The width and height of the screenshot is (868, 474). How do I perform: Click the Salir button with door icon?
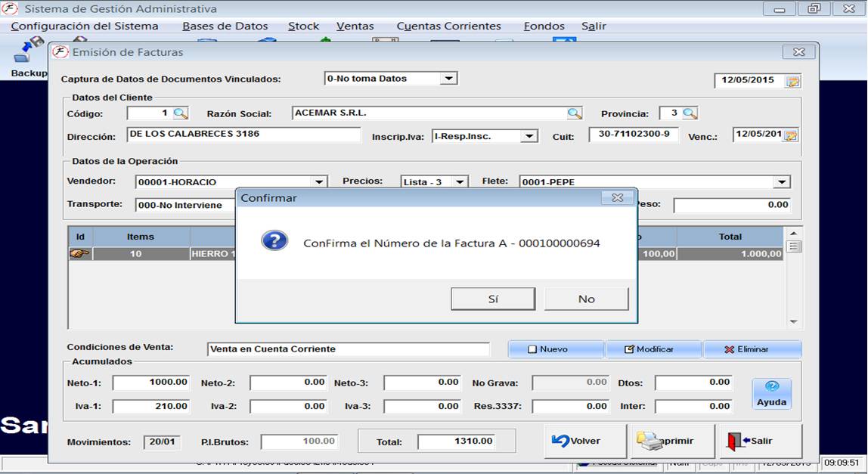pyautogui.click(x=759, y=441)
